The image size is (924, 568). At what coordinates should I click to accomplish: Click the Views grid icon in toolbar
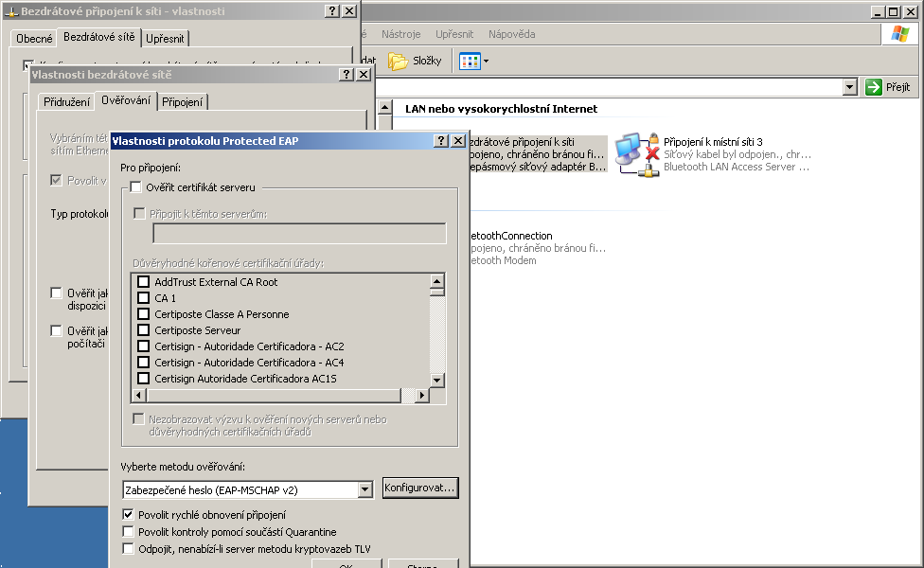[x=470, y=62]
